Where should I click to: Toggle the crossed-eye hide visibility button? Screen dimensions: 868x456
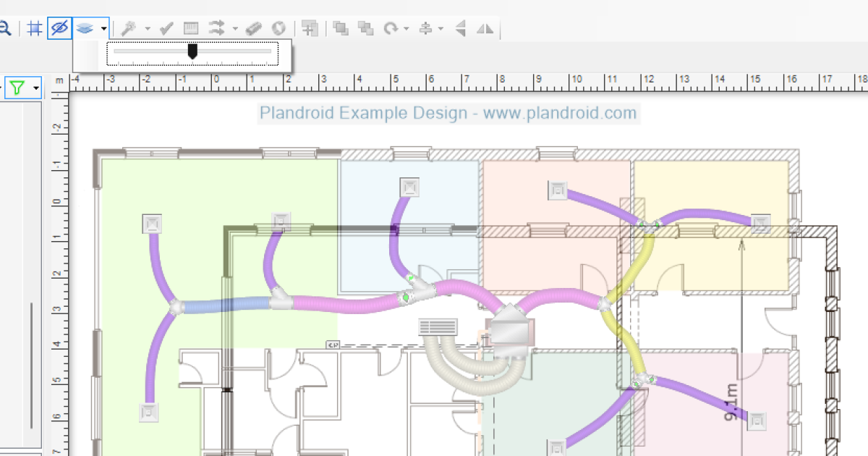tap(59, 28)
